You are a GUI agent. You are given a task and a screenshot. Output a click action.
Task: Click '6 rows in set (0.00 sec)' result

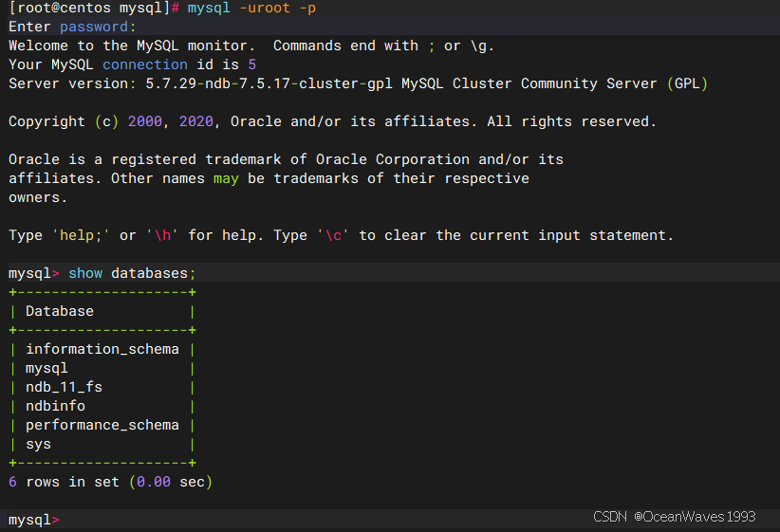pos(110,482)
